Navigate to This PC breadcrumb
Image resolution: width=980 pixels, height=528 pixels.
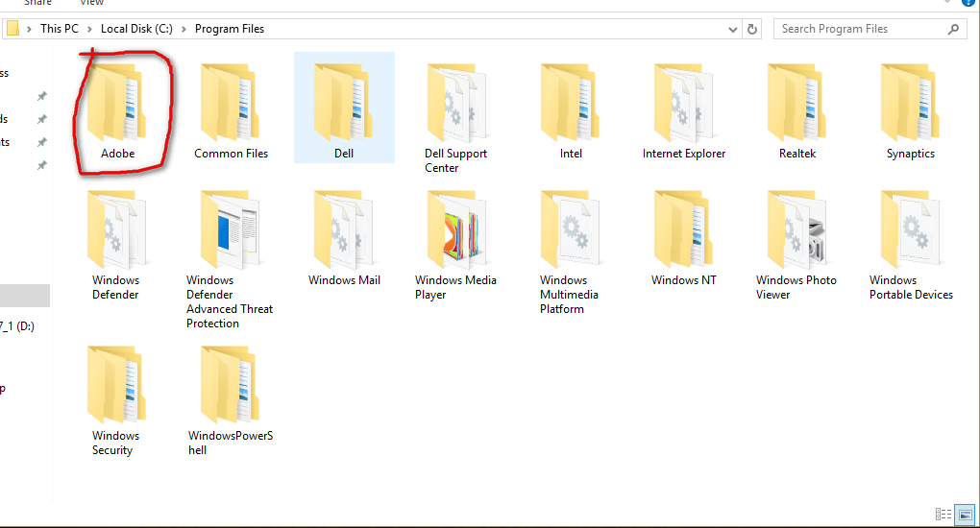(60, 29)
